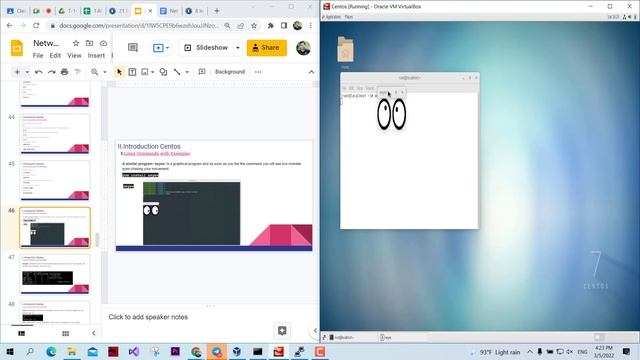This screenshot has width=640, height=360.
Task: Open the View menu
Action: tap(74, 56)
